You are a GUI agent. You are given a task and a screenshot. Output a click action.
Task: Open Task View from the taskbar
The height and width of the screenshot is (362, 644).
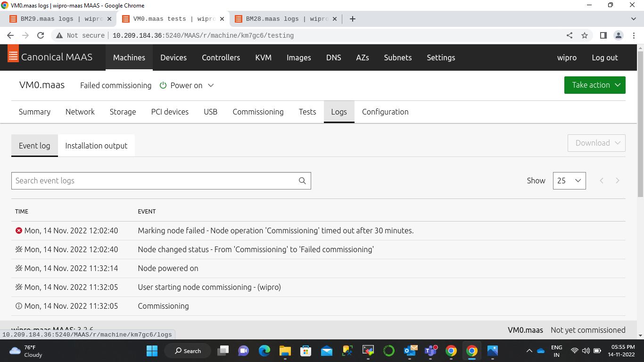(223, 351)
